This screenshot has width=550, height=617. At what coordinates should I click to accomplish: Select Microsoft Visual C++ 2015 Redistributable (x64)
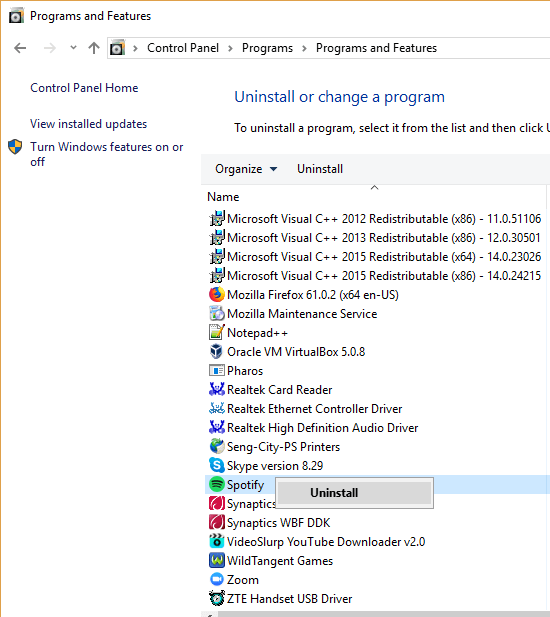(384, 257)
